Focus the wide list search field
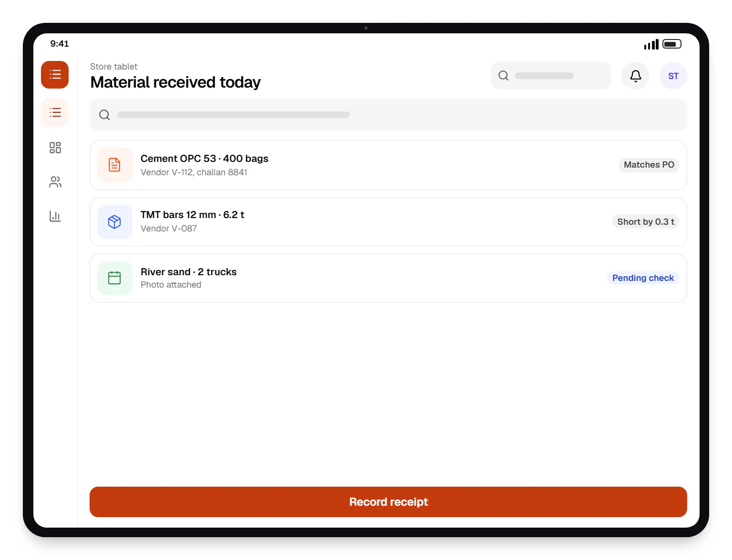Viewport: 732px width, 560px height. [388, 115]
